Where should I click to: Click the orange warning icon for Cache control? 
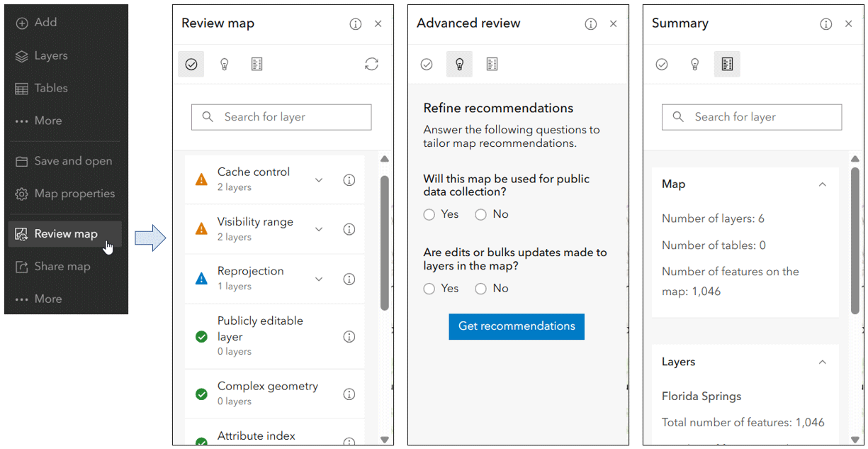click(201, 180)
